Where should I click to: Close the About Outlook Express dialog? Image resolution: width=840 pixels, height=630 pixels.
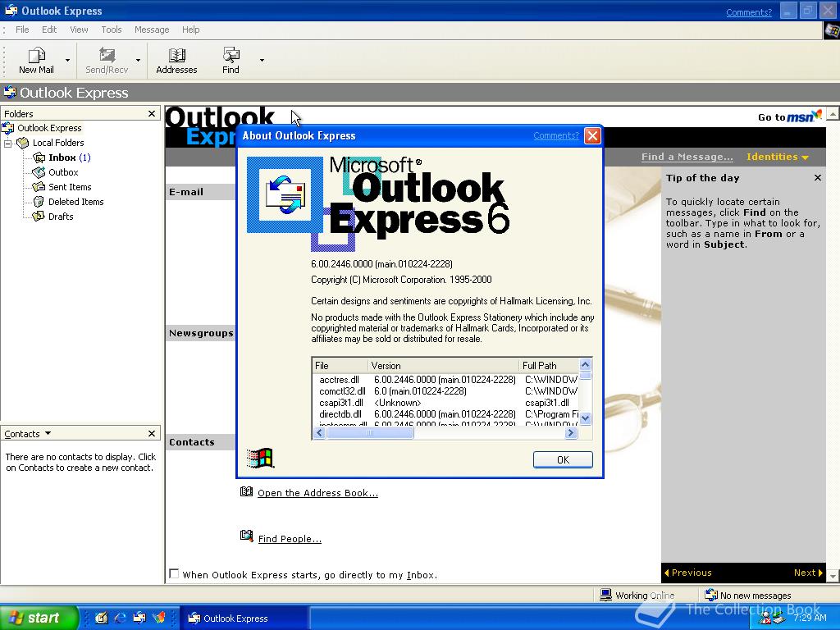592,135
